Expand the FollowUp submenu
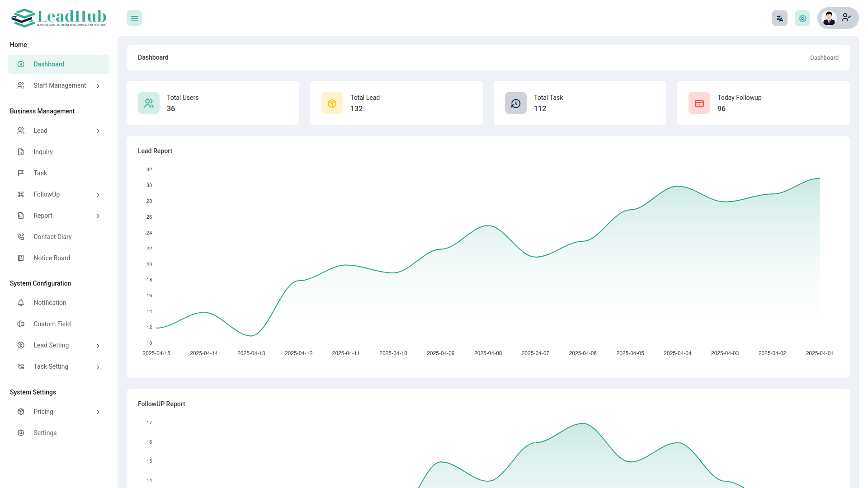Image resolution: width=868 pixels, height=488 pixels. click(x=98, y=195)
